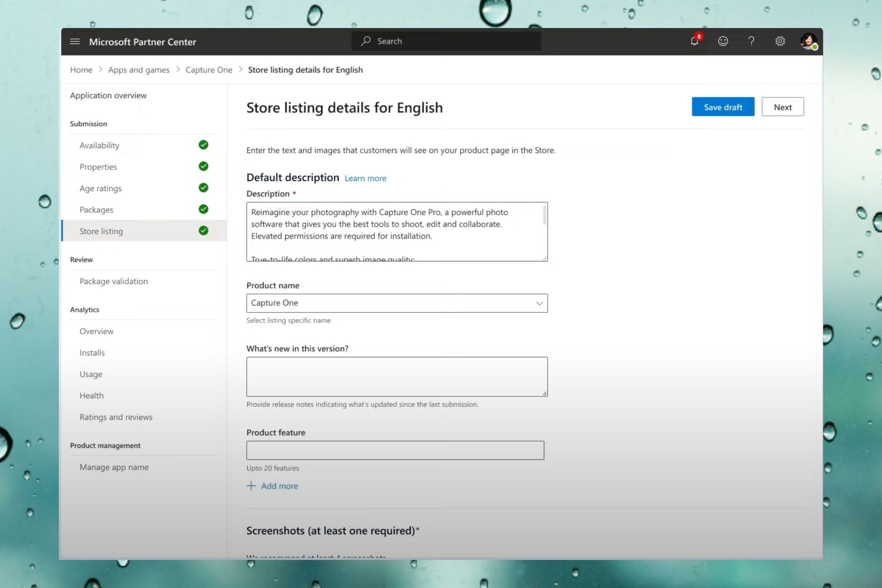The image size is (882, 588).
Task: Open Application overview in sidebar
Action: [x=108, y=96]
